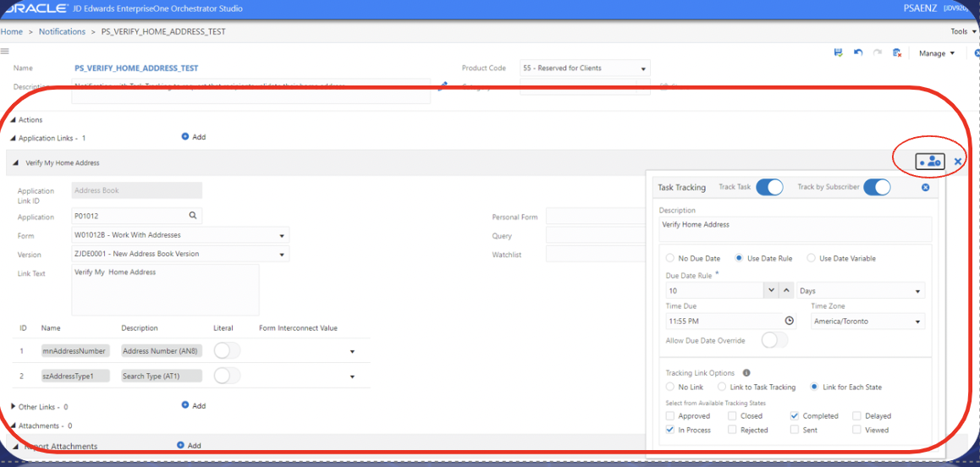Click the plus icon for Application Links

point(185,136)
